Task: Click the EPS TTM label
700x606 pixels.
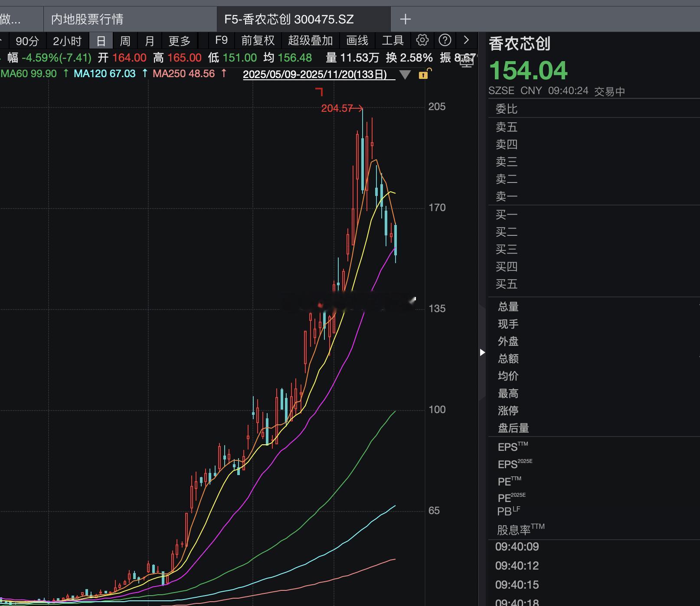Action: pyautogui.click(x=513, y=447)
